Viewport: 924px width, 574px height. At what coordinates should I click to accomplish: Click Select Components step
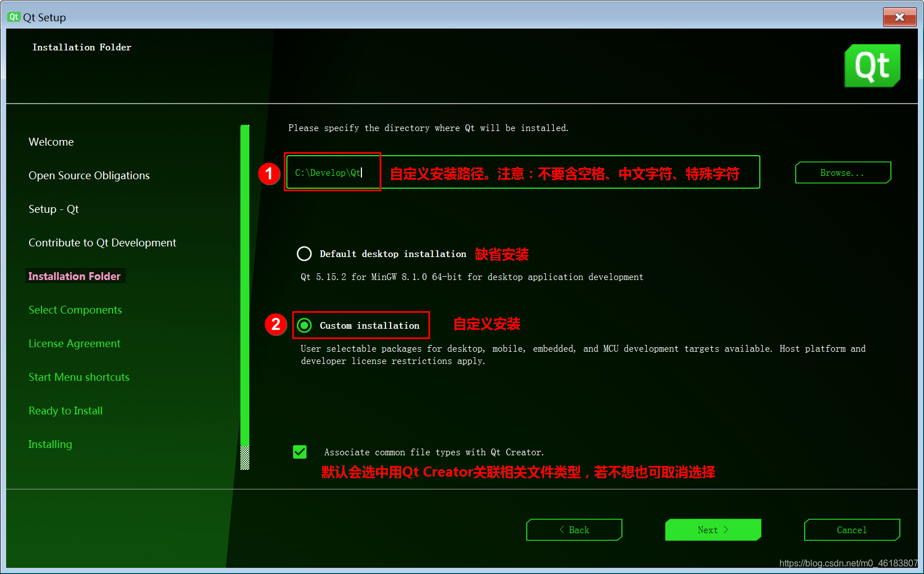click(x=75, y=310)
